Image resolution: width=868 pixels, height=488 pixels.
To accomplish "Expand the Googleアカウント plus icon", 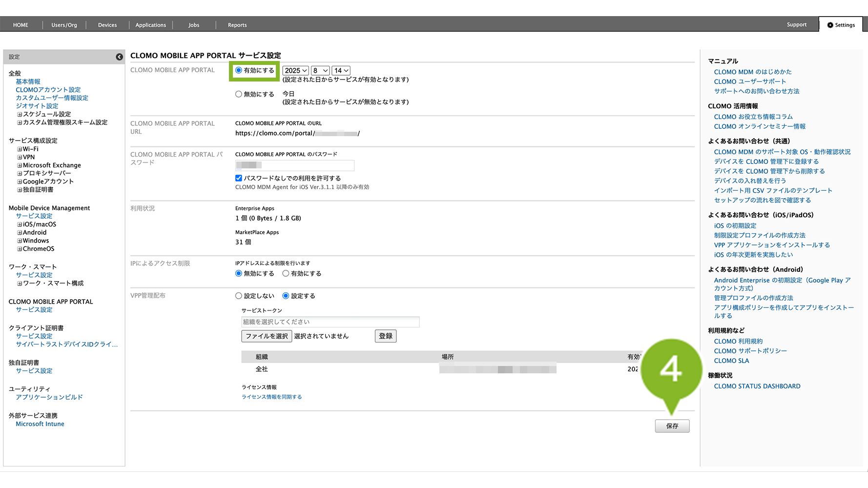I will click(x=20, y=182).
